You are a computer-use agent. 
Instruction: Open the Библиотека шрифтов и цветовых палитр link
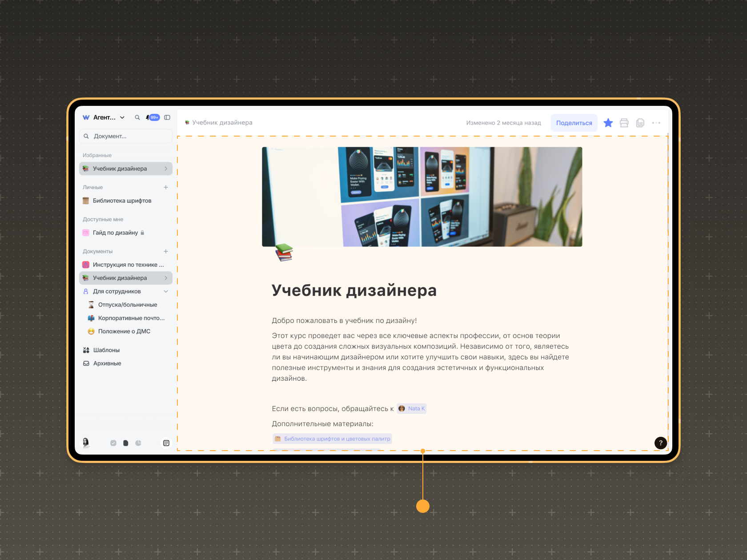coord(337,439)
